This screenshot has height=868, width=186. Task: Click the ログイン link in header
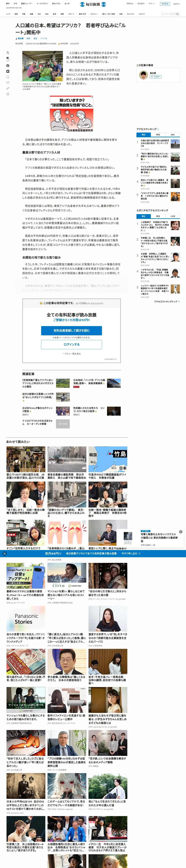point(177,4)
